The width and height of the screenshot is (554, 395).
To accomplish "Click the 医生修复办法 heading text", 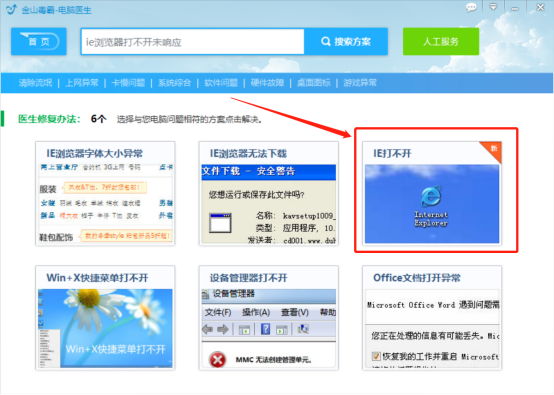I will click(x=49, y=119).
